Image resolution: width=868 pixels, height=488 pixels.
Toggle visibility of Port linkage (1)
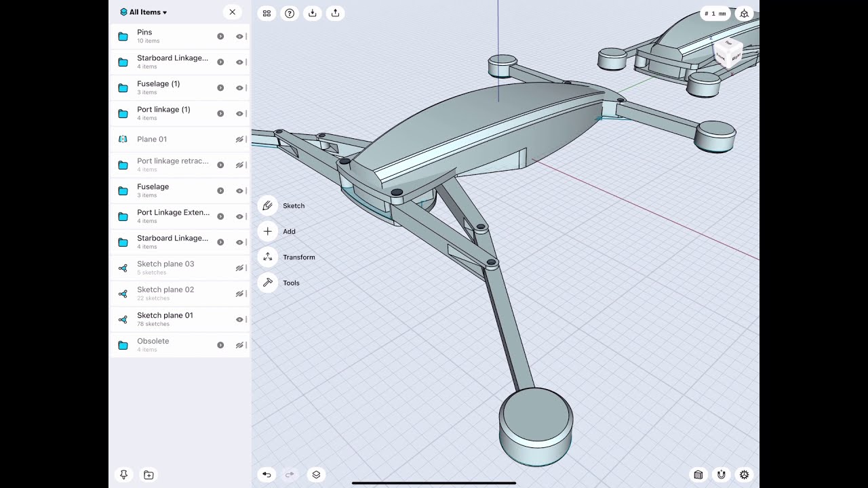pos(239,114)
